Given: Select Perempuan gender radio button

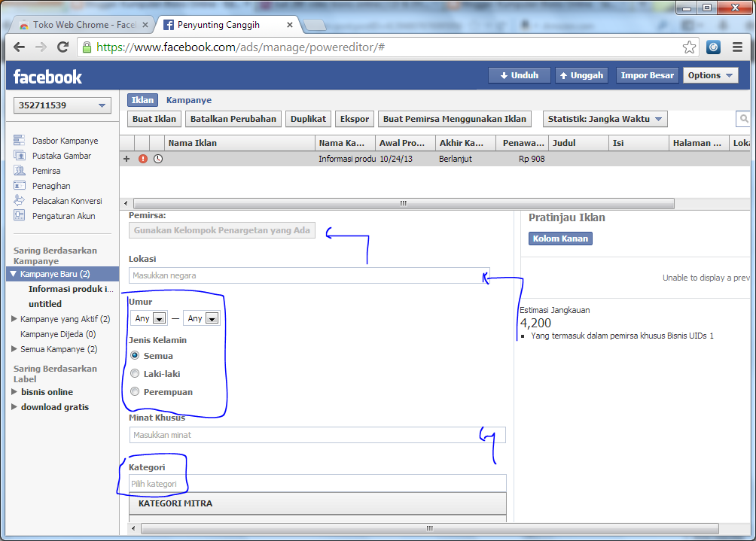Looking at the screenshot, I should click(135, 392).
